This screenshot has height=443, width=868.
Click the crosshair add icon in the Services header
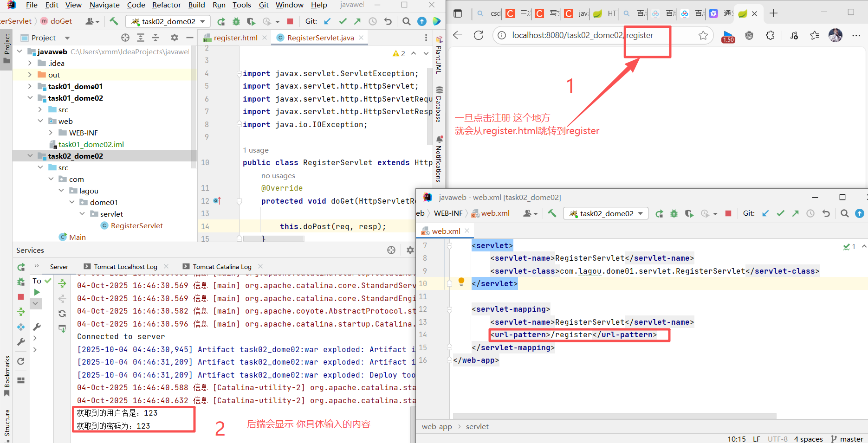[391, 250]
